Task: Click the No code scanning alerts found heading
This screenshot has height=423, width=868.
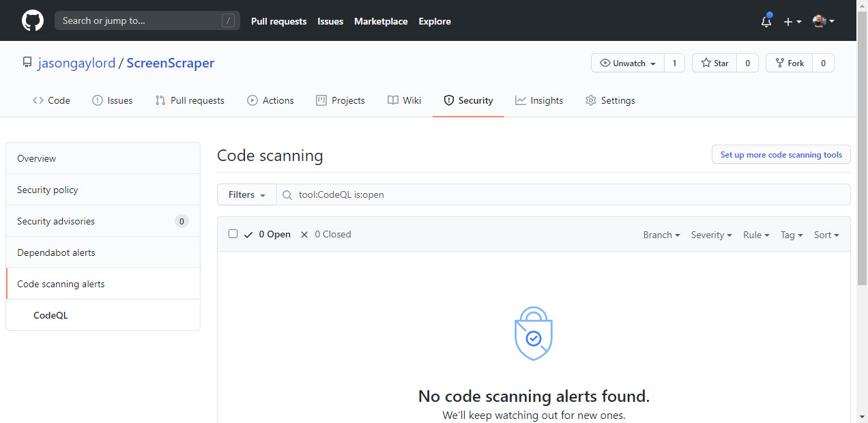Action: click(x=534, y=396)
